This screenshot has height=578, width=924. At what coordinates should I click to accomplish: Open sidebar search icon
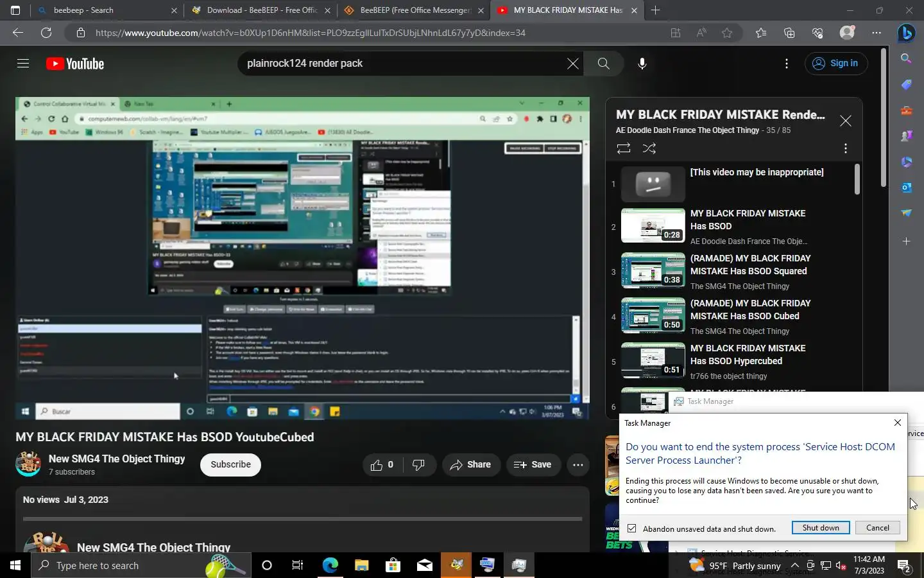pos(906,58)
